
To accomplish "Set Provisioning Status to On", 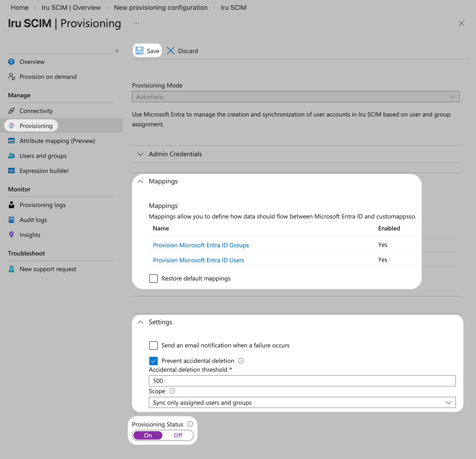I will tap(148, 435).
